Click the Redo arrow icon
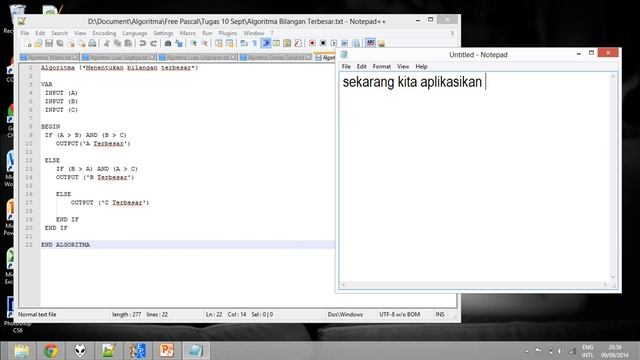 (153, 44)
